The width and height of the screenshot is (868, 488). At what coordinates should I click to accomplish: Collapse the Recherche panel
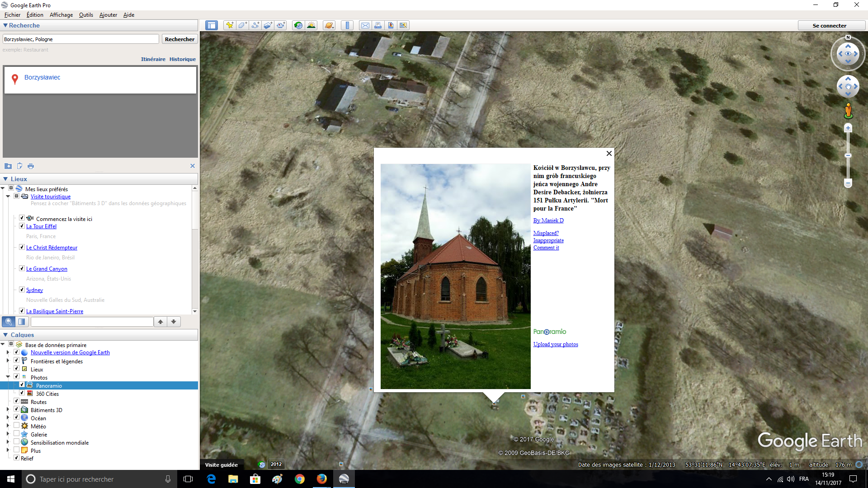pos(5,25)
